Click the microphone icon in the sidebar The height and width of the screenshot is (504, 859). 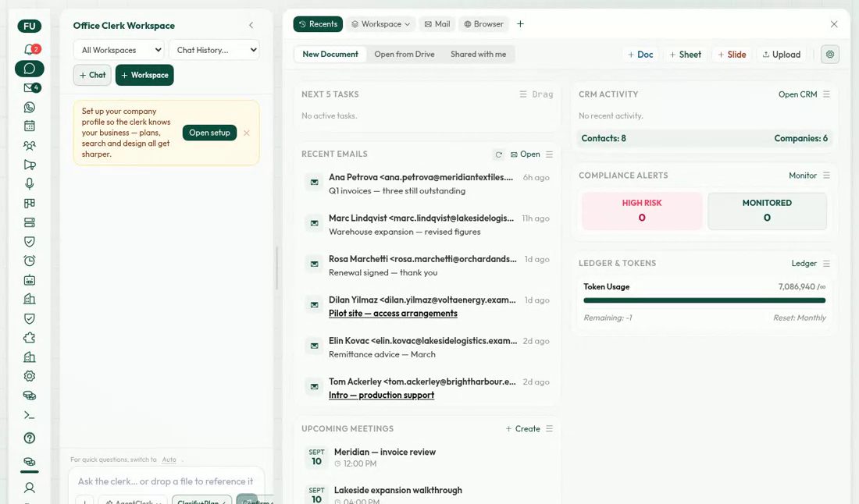[30, 184]
